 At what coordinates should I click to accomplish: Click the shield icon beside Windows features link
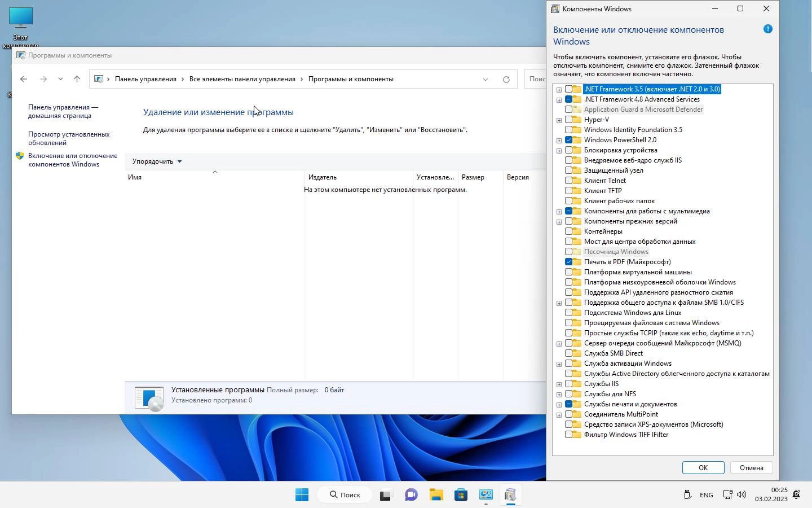click(20, 156)
